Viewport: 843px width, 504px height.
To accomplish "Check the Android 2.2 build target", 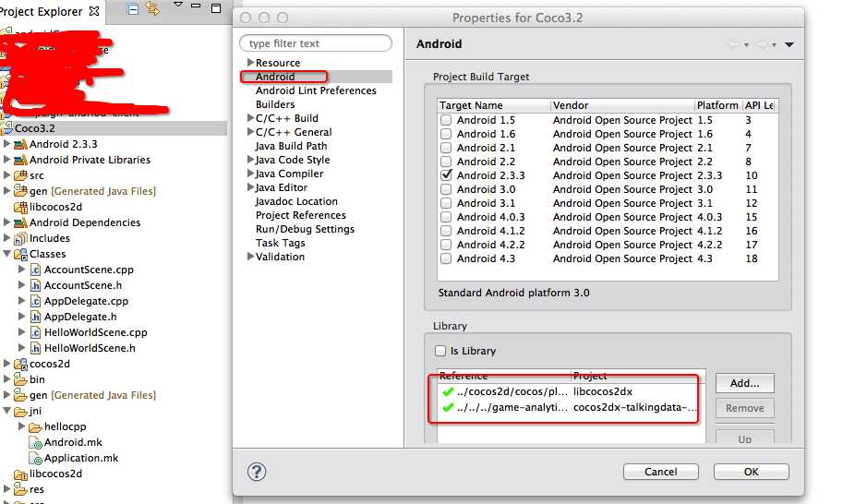I will point(446,162).
